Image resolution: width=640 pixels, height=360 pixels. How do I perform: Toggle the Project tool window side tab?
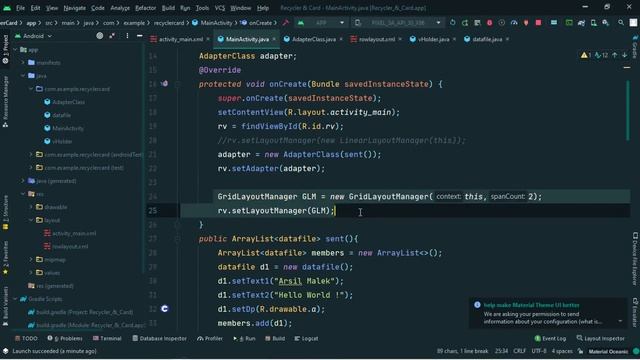point(5,49)
